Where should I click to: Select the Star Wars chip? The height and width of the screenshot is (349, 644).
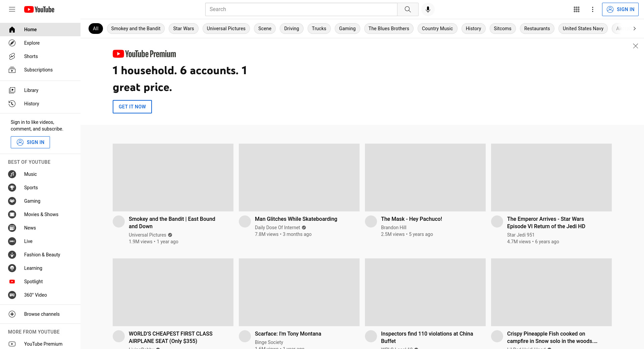[183, 29]
